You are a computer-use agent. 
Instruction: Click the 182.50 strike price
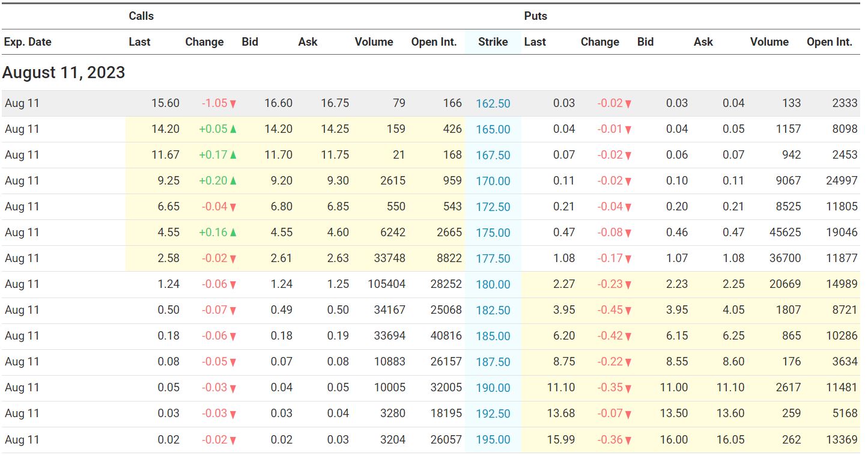(x=493, y=310)
